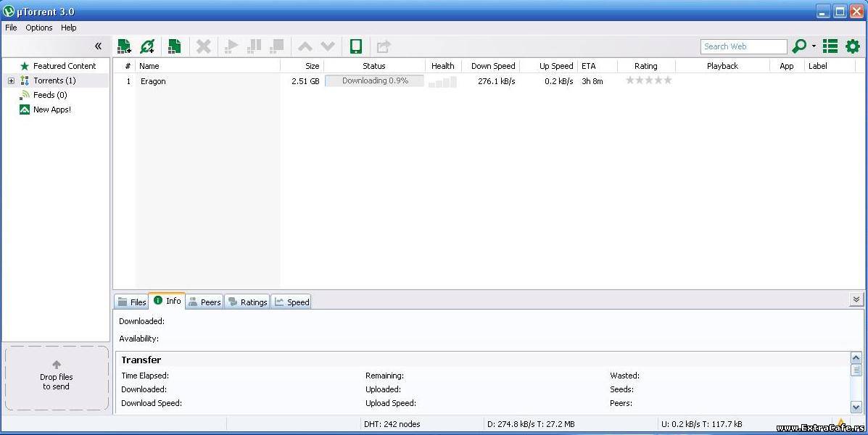Screen dimensions: 868x435
Task: Open the Help menu
Action: pyautogui.click(x=69, y=28)
